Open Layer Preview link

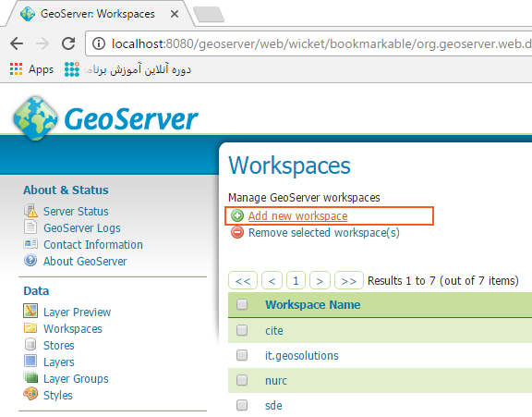[78, 313]
